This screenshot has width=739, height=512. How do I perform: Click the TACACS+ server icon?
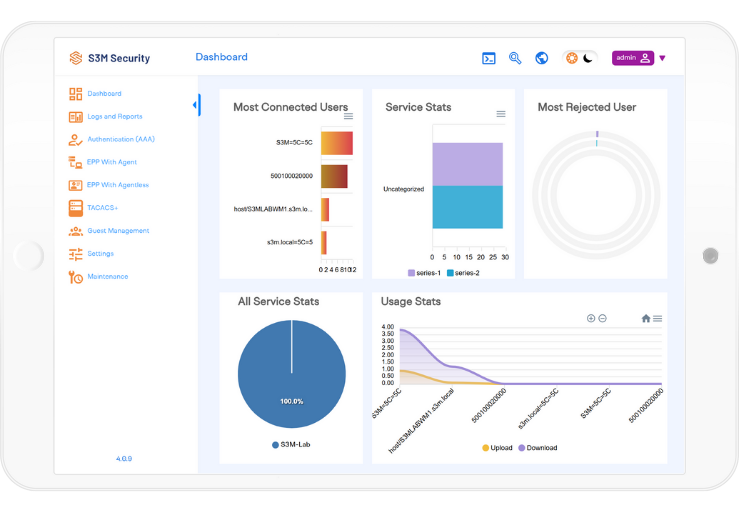click(x=75, y=208)
